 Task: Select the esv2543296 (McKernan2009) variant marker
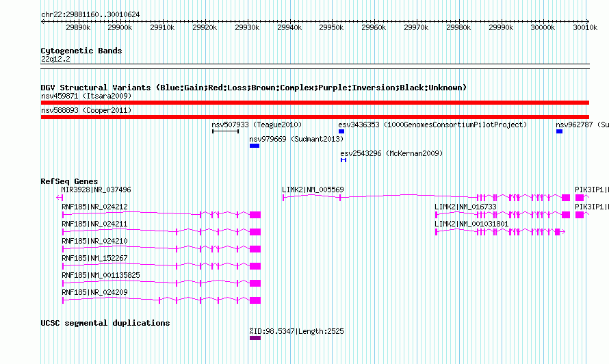pos(344,160)
